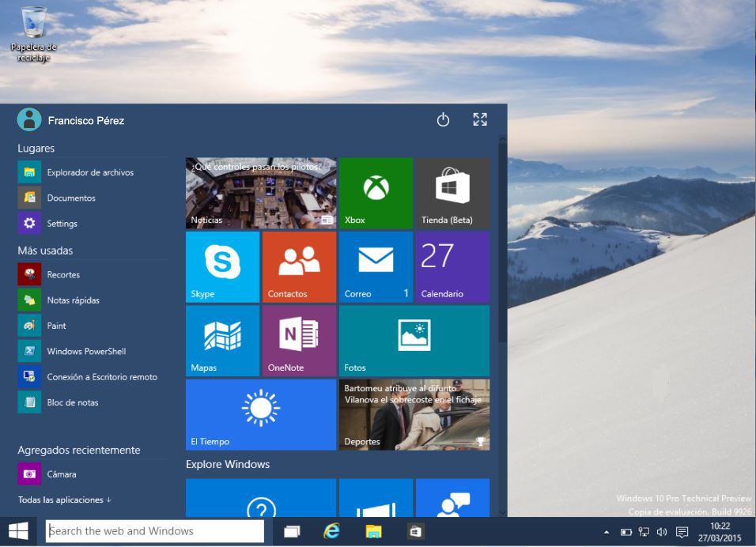Click the Lugares heading

pyautogui.click(x=36, y=149)
